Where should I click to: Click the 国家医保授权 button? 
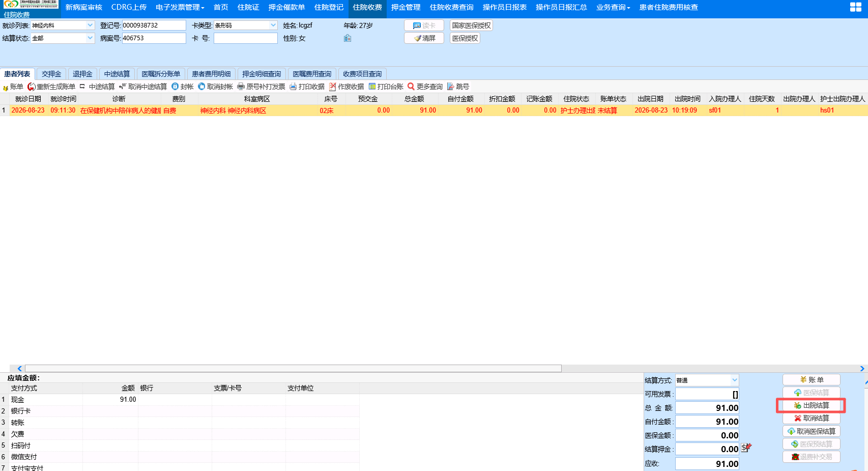click(471, 25)
